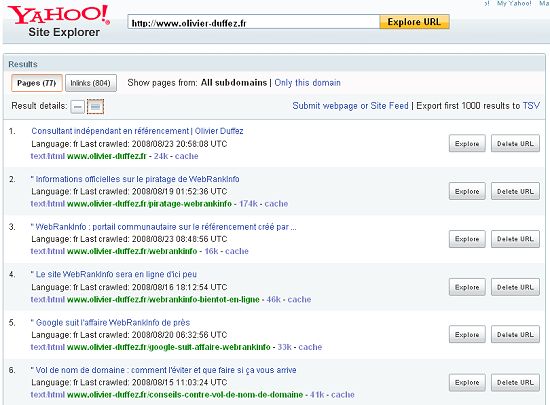The height and width of the screenshot is (405, 550).
Task: Click the Results panel header
Action: (x=274, y=64)
